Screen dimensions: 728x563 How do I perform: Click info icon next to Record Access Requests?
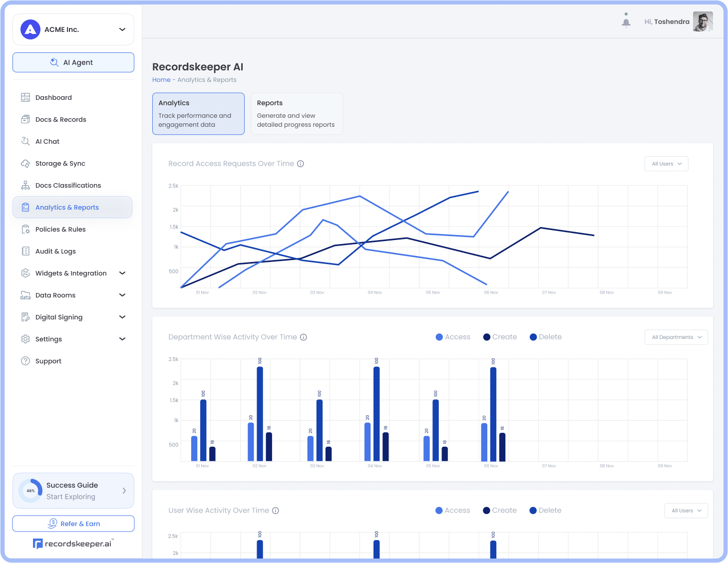click(301, 164)
